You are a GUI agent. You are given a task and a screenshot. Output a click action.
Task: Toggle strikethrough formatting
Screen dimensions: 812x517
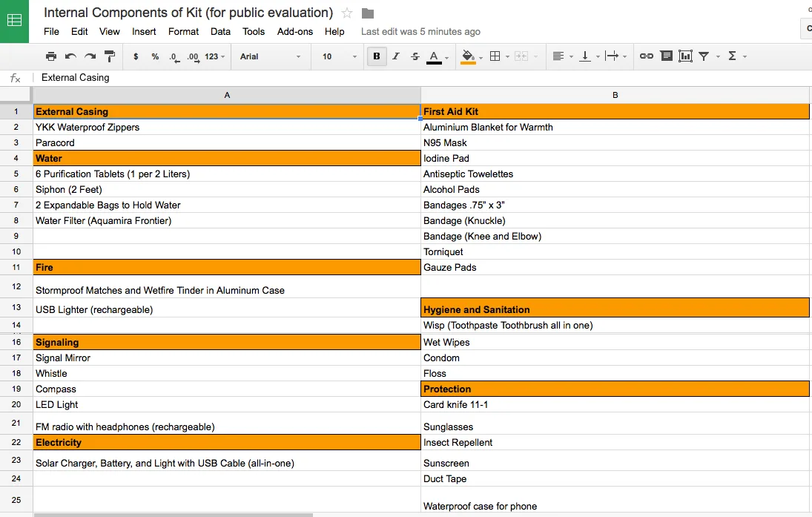tap(415, 56)
